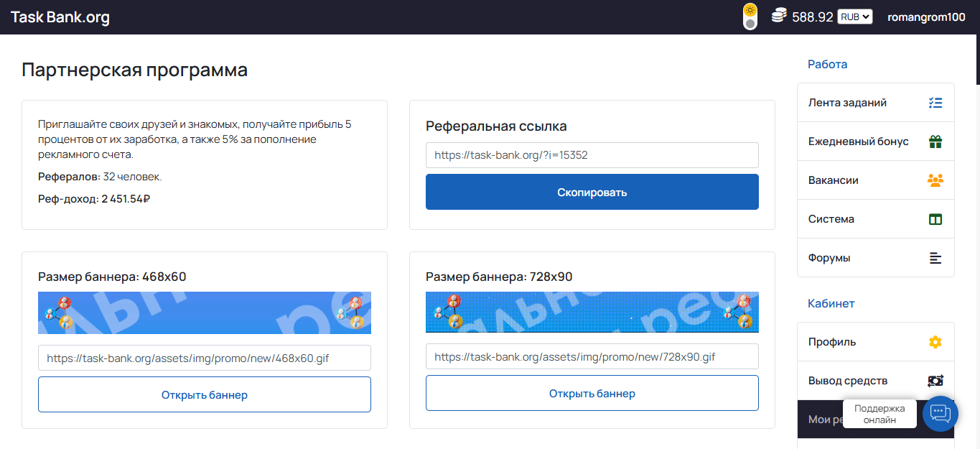Image resolution: width=980 pixels, height=449 pixels.
Task: Click the task feed checklist icon
Action: click(x=935, y=103)
